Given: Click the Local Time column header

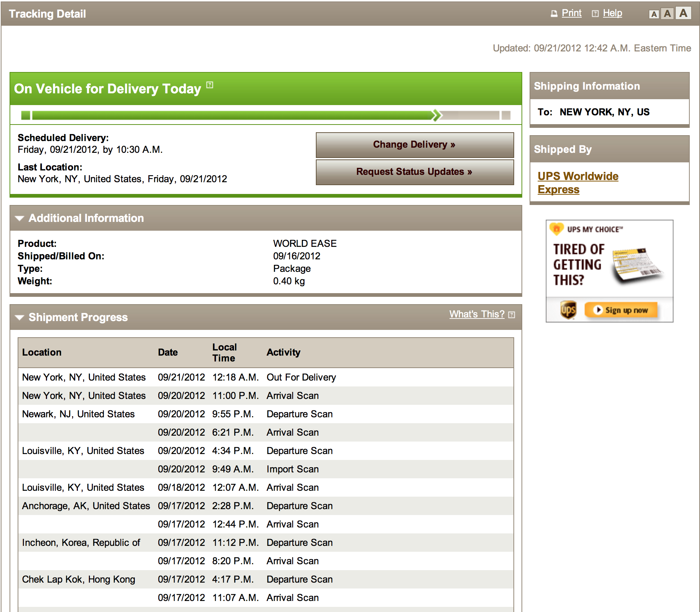Looking at the screenshot, I should 224,353.
